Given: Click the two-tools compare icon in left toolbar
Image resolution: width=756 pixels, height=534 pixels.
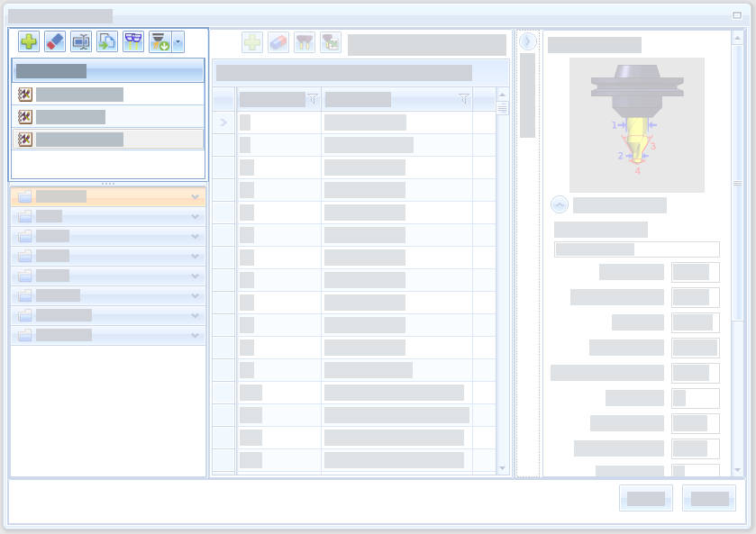Looking at the screenshot, I should point(133,41).
